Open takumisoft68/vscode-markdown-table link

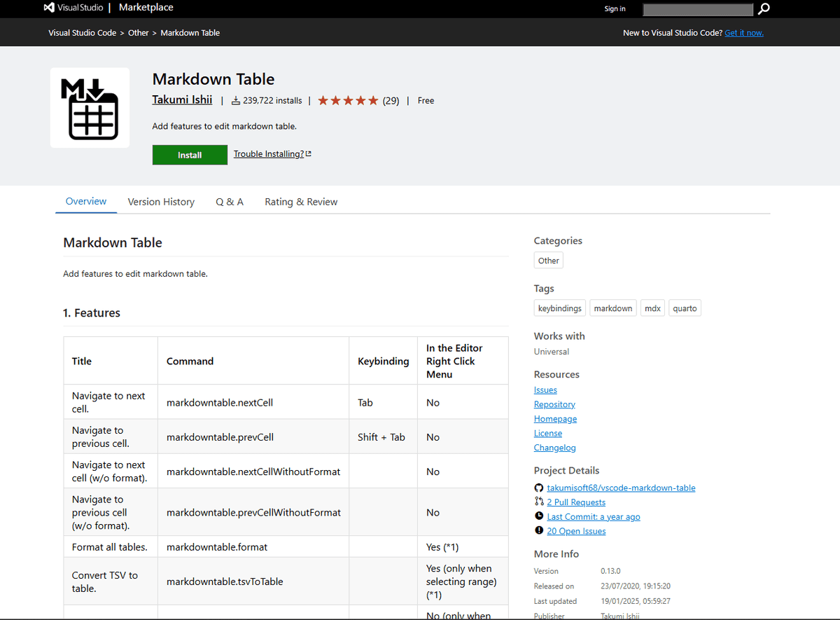[621, 488]
